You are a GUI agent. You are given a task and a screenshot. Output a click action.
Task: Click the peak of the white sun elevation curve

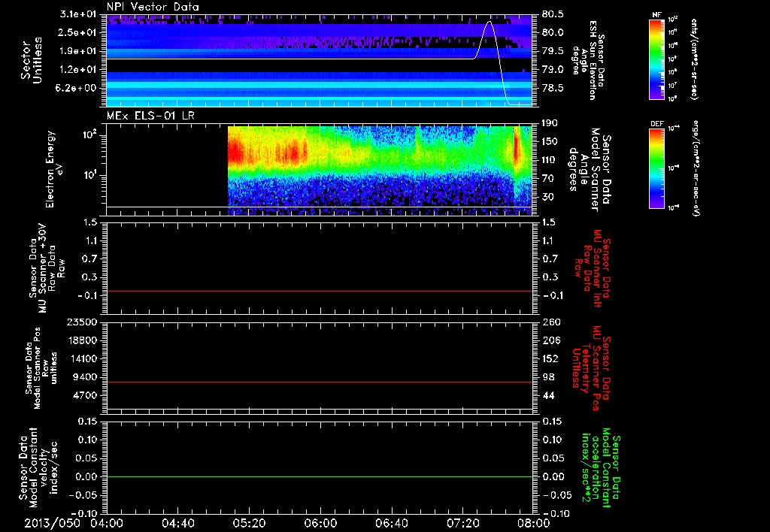click(x=489, y=22)
